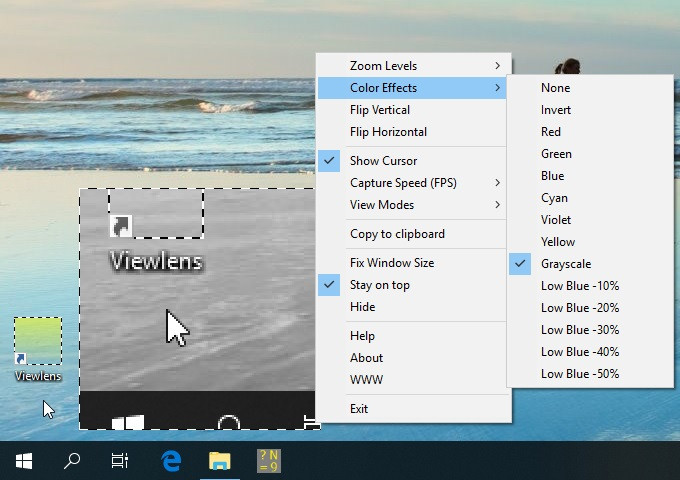Viewport: 680px width, 480px height.
Task: Launch Microsoft Edge from the taskbar
Action: (171, 460)
